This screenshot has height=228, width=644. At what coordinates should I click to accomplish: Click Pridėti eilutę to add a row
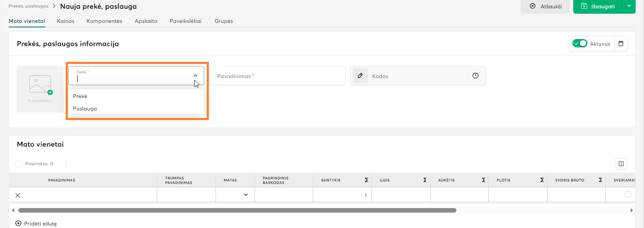pyautogui.click(x=36, y=223)
